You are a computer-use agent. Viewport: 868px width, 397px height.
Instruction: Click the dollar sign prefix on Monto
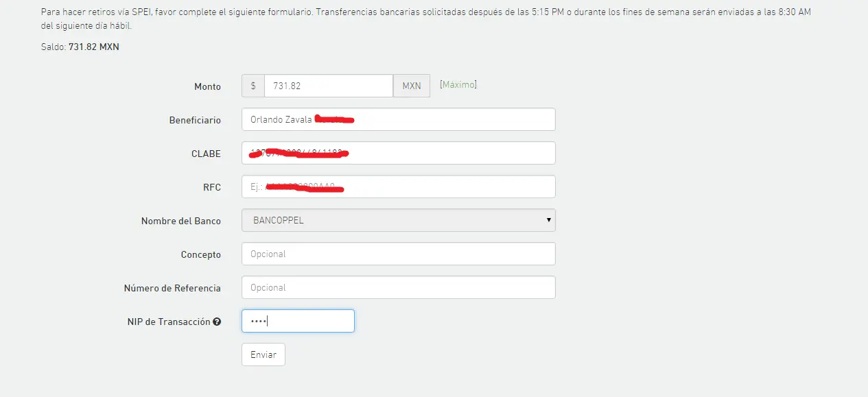point(253,86)
